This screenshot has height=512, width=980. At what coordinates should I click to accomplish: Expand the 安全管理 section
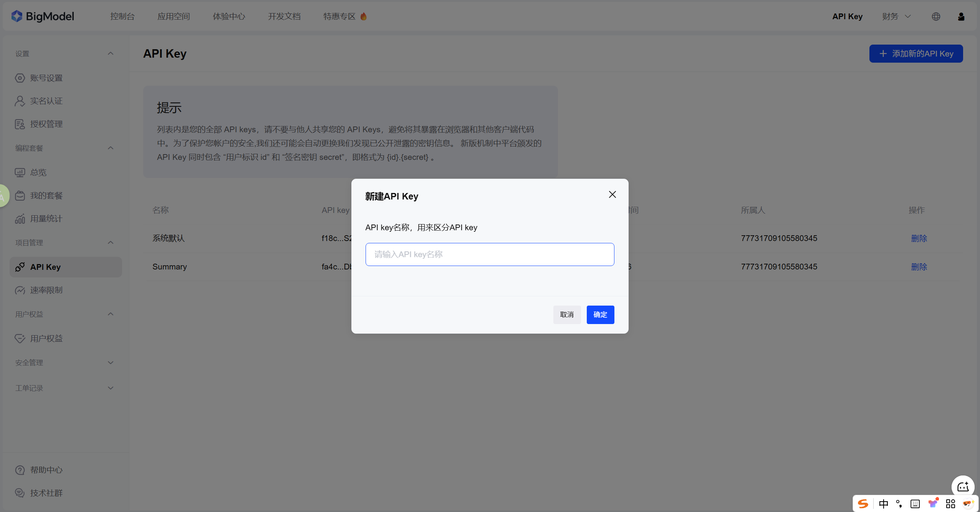pos(110,362)
